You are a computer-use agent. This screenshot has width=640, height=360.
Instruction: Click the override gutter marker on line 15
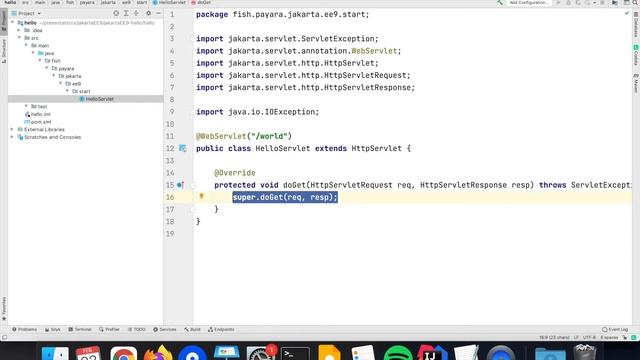pyautogui.click(x=180, y=185)
